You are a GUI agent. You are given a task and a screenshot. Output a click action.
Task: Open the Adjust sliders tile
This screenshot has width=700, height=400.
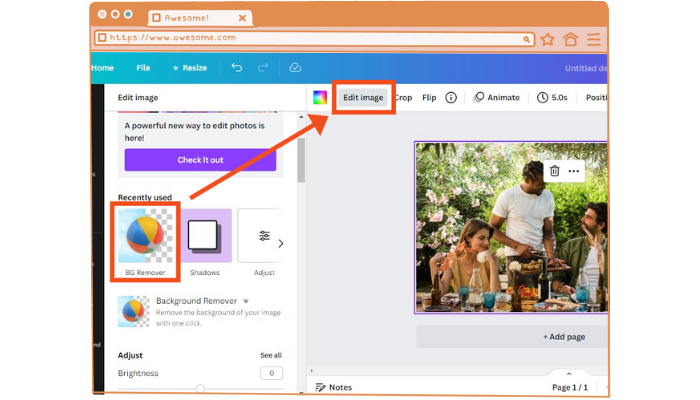261,235
